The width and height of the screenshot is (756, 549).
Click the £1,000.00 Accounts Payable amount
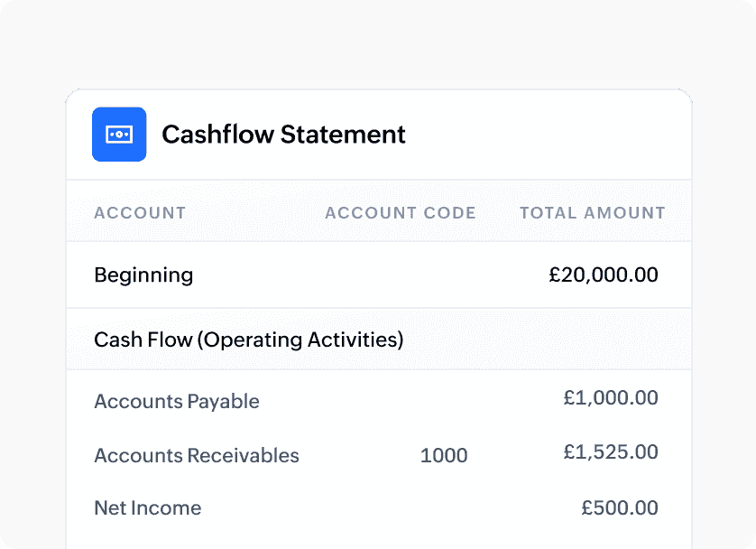(611, 398)
